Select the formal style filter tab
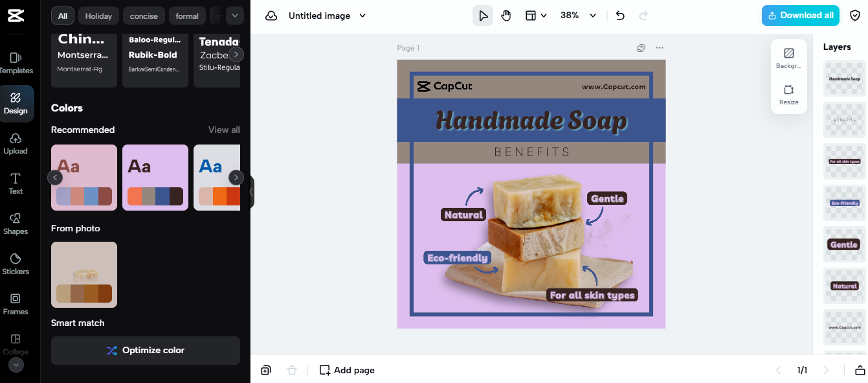 (187, 16)
